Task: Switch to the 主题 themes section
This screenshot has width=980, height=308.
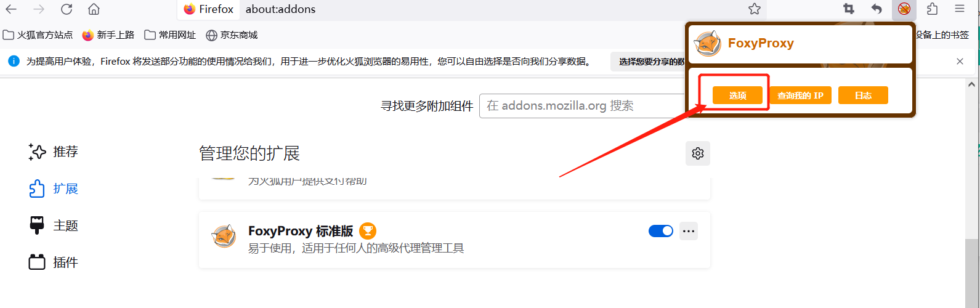Action: click(54, 225)
